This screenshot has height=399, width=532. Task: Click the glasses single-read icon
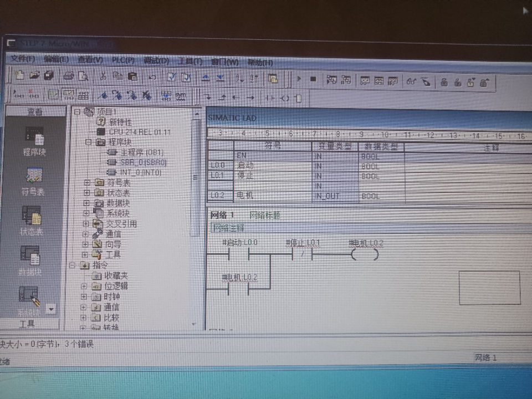click(x=411, y=81)
